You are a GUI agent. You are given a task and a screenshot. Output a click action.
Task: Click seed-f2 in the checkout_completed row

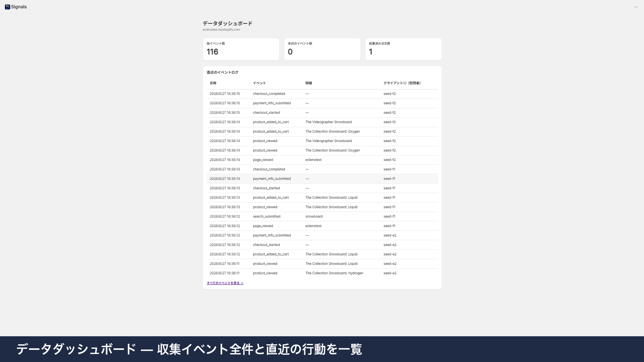(x=390, y=94)
